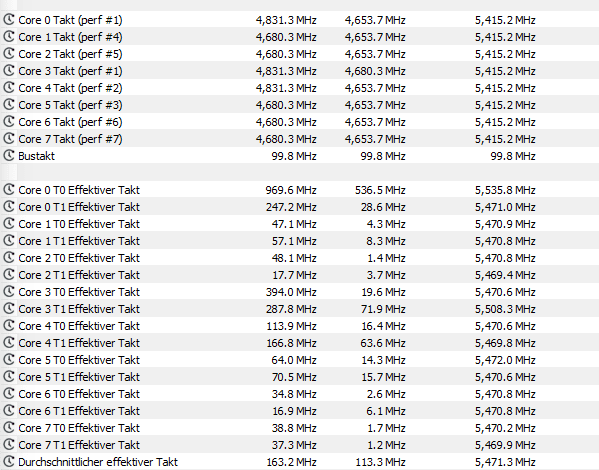Click clock icon of Core 7 Takt (perf #7)
Viewport: 599px width, 470px height.
tap(9, 139)
